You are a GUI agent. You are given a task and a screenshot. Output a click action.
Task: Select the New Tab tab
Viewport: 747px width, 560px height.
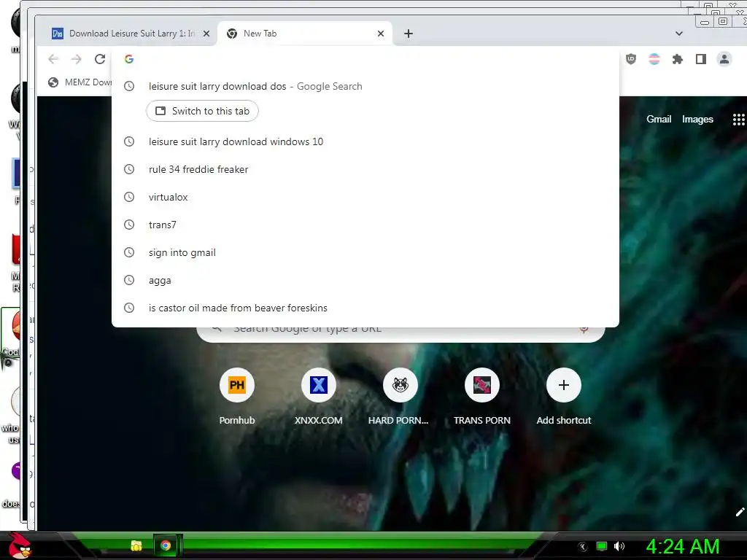[x=305, y=34]
